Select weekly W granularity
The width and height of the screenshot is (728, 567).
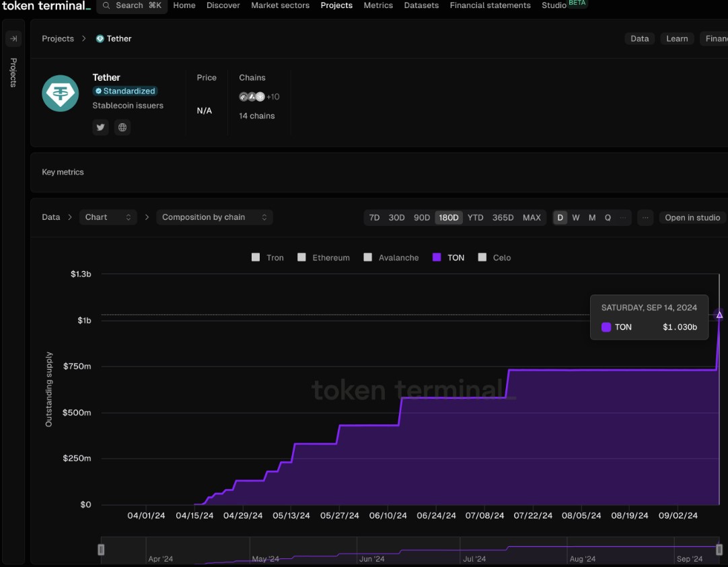[x=576, y=218]
